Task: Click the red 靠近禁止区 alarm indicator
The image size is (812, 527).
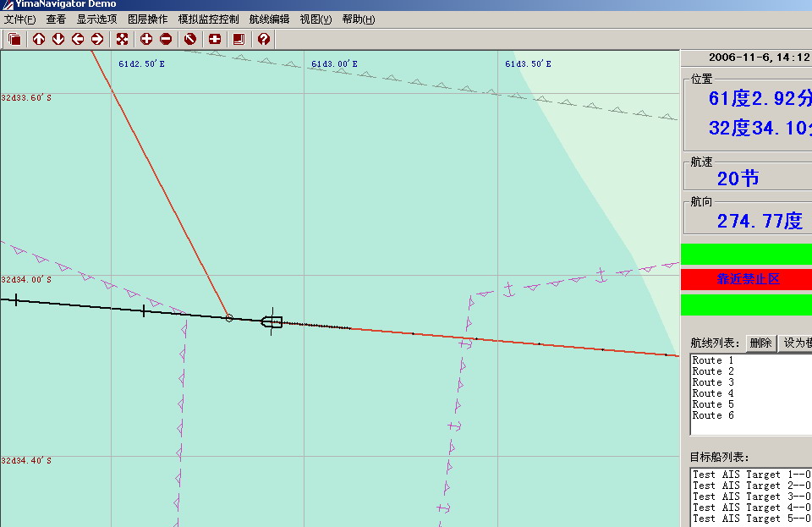Action: (746, 279)
